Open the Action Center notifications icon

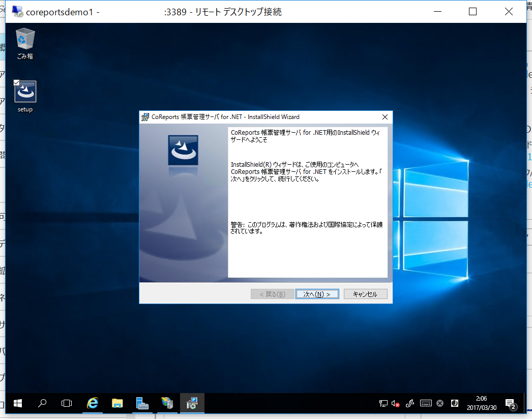pyautogui.click(x=511, y=404)
